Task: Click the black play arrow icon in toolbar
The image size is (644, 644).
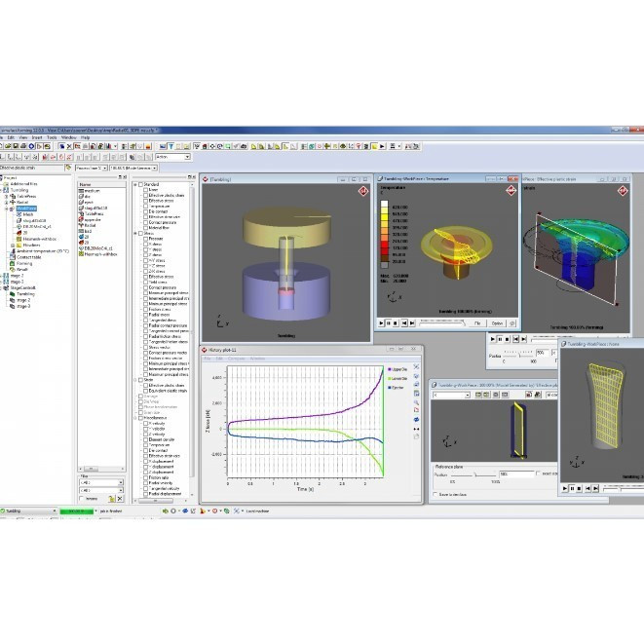Action: (x=382, y=146)
